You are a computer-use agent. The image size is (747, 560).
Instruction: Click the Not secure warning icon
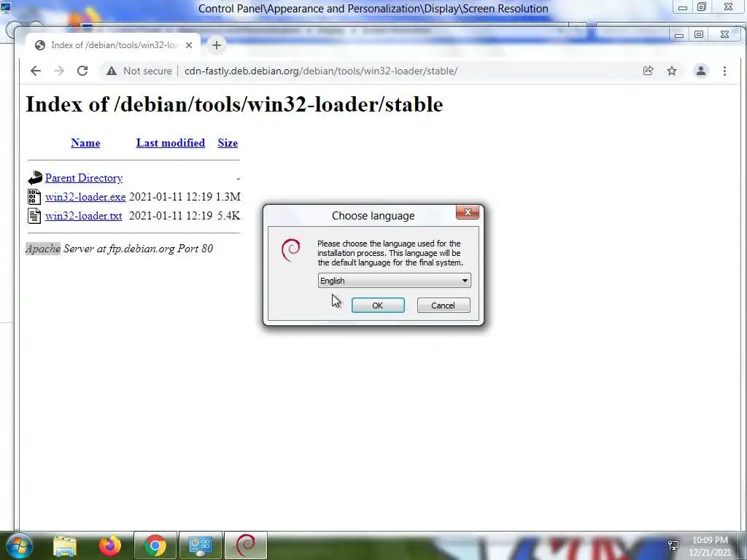click(112, 71)
